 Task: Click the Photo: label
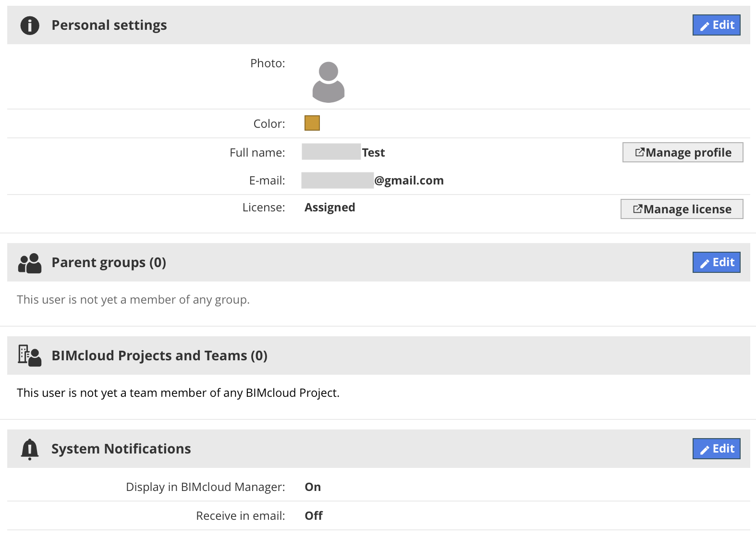tap(268, 63)
